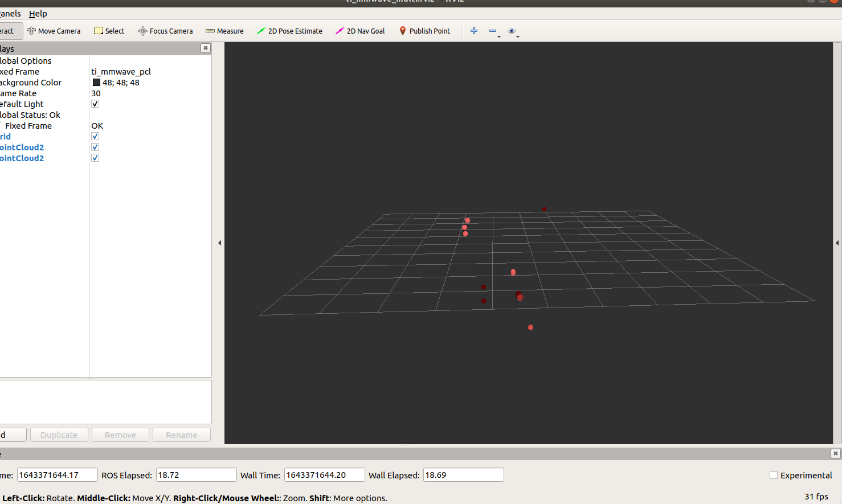
Task: Click the ROS Time field 1643371644.17
Action: pos(57,475)
